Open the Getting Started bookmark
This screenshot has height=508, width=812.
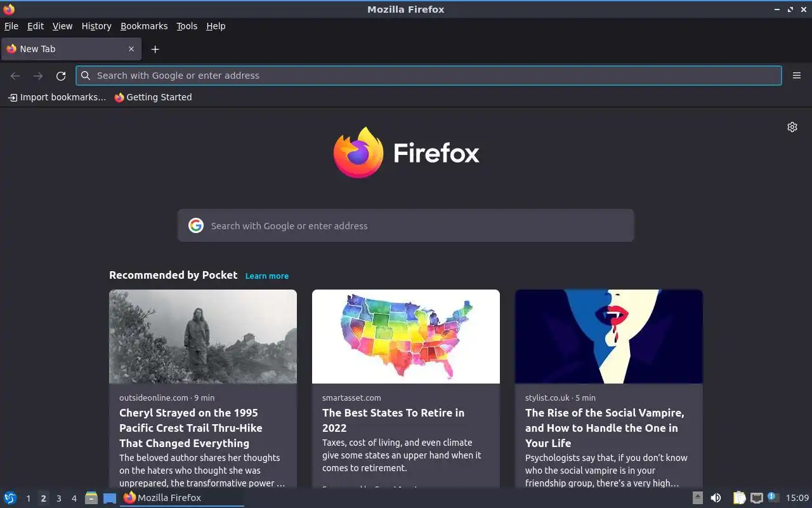point(153,97)
